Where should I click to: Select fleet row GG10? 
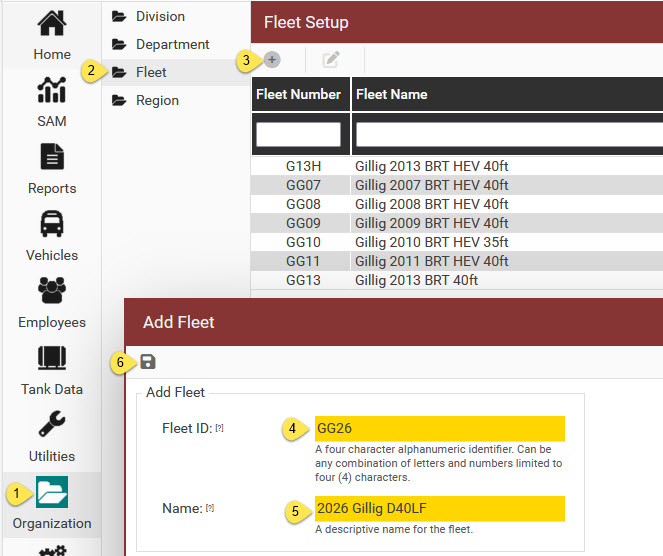457,242
